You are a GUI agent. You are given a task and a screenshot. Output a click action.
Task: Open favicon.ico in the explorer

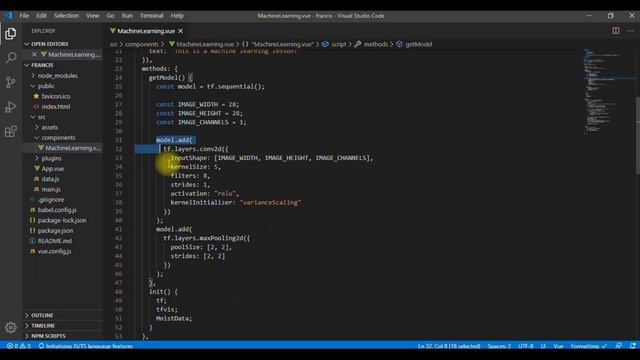click(x=56, y=96)
